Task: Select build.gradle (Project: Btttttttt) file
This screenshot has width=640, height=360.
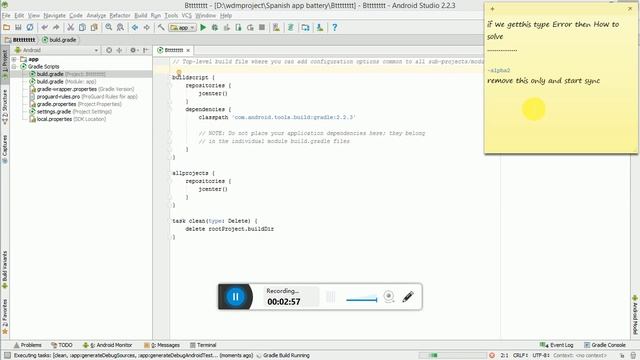Action: click(x=67, y=74)
